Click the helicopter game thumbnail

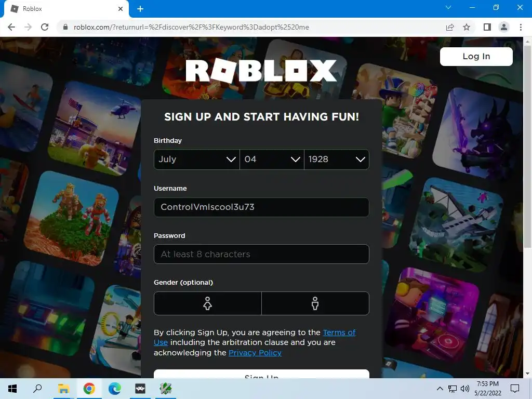click(96, 129)
